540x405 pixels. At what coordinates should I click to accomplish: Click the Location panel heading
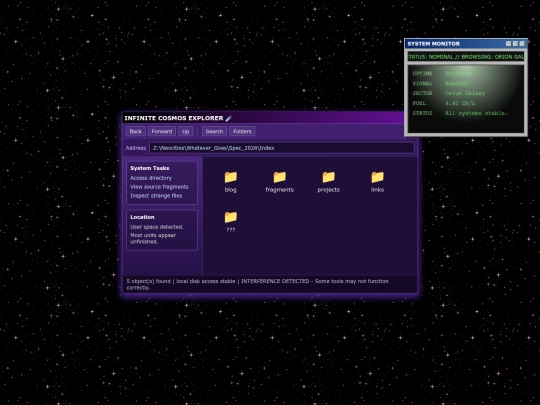click(142, 217)
